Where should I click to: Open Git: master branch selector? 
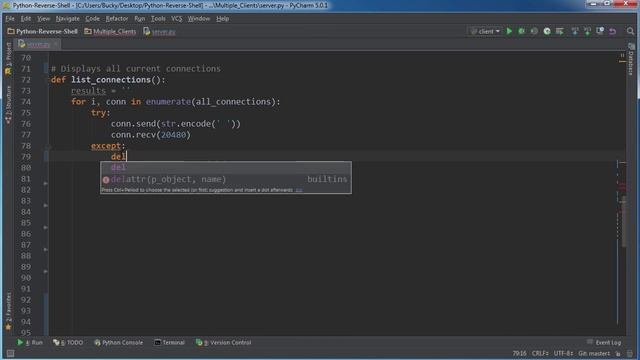point(594,353)
